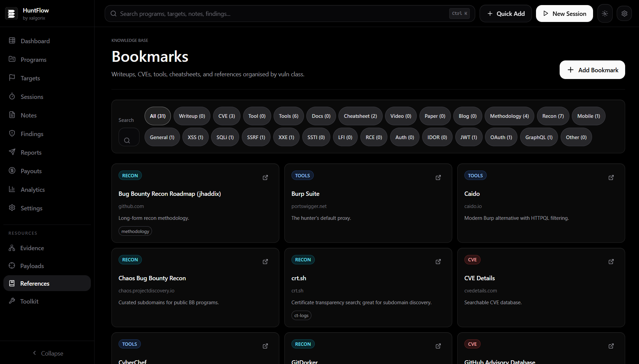639x364 pixels.
Task: Click the CVE badge on CVE Details card
Action: coord(472,260)
